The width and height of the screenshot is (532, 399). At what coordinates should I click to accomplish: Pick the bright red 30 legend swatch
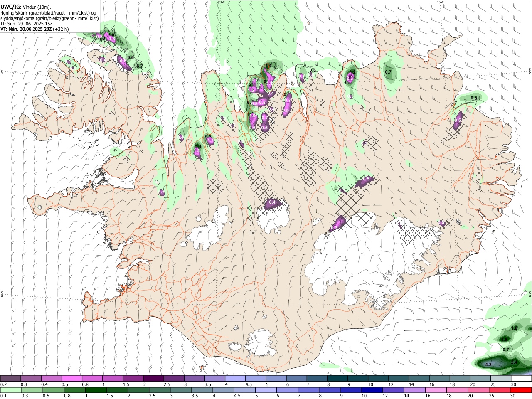coord(521,390)
